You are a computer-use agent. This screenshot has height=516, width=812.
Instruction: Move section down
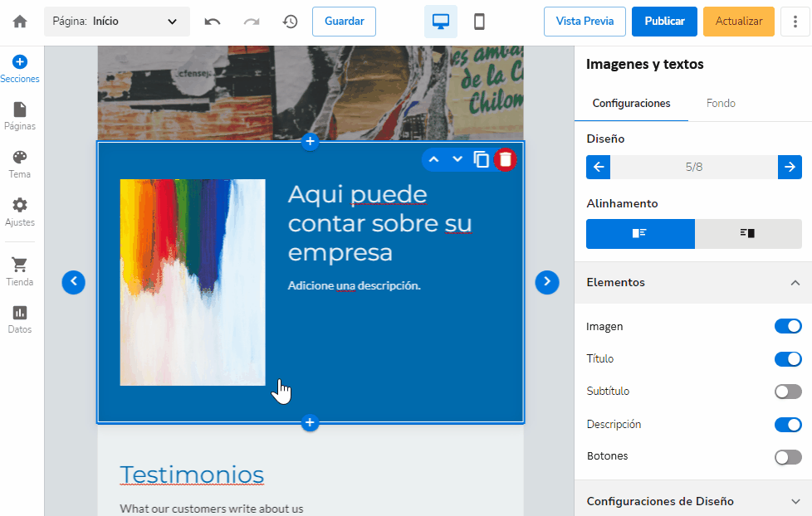[457, 159]
